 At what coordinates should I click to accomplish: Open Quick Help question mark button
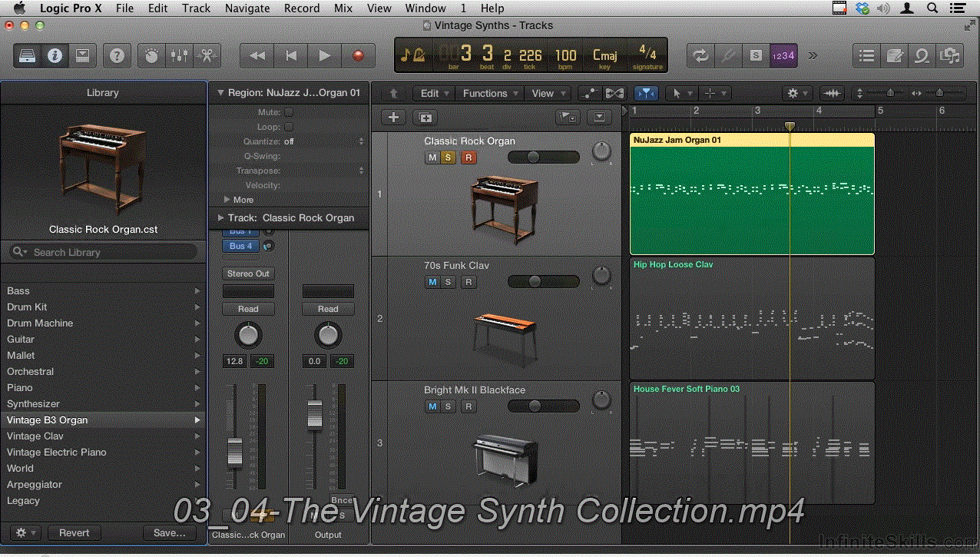117,55
